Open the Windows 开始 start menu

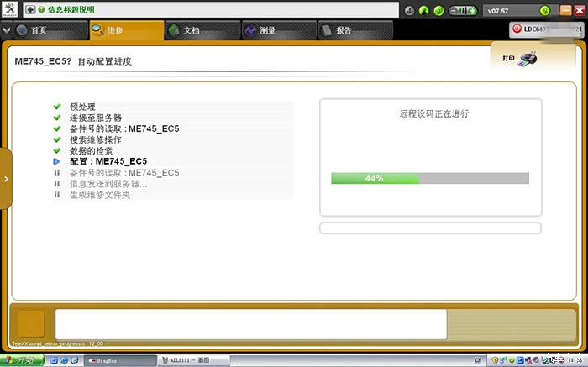point(22,360)
